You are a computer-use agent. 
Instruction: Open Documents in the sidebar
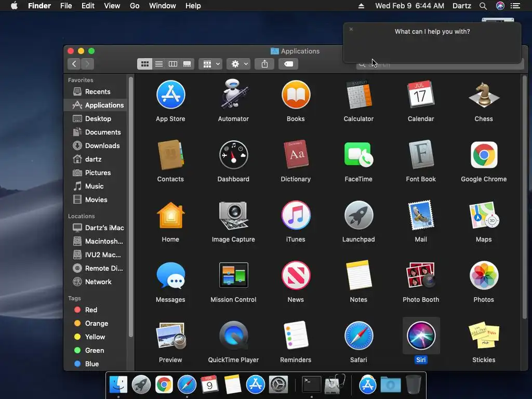click(x=96, y=132)
